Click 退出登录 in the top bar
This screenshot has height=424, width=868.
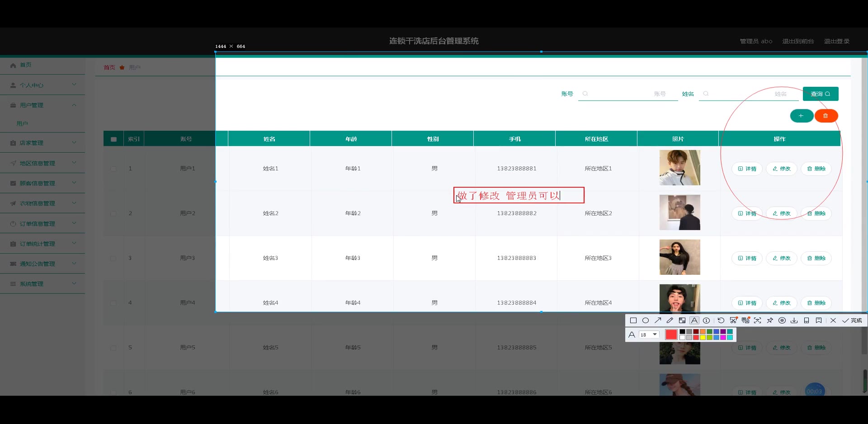click(x=836, y=41)
